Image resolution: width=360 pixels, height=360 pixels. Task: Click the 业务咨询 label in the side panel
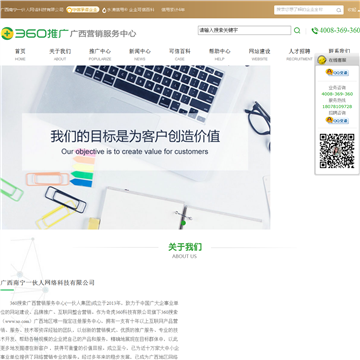tap(337, 88)
